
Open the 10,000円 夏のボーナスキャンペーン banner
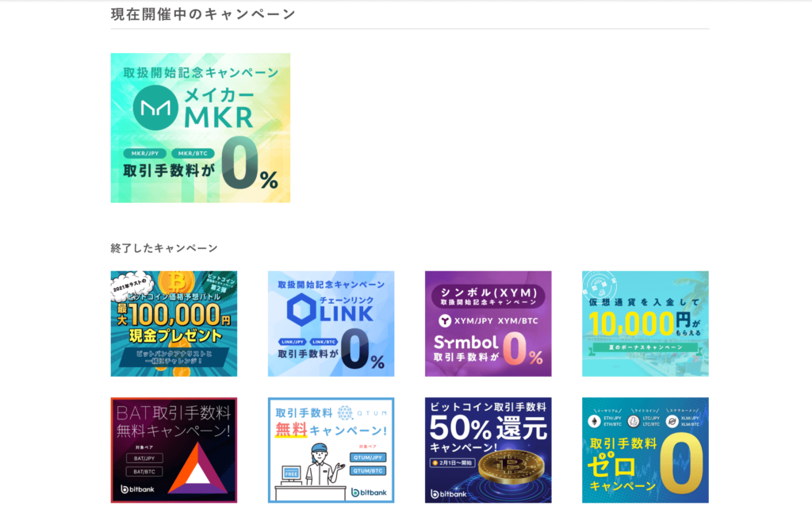(x=645, y=324)
